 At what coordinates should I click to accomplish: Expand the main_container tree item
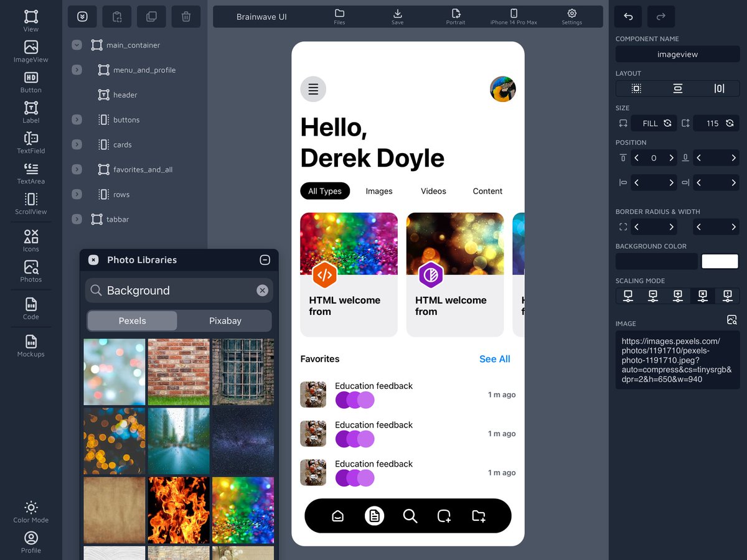tap(77, 45)
